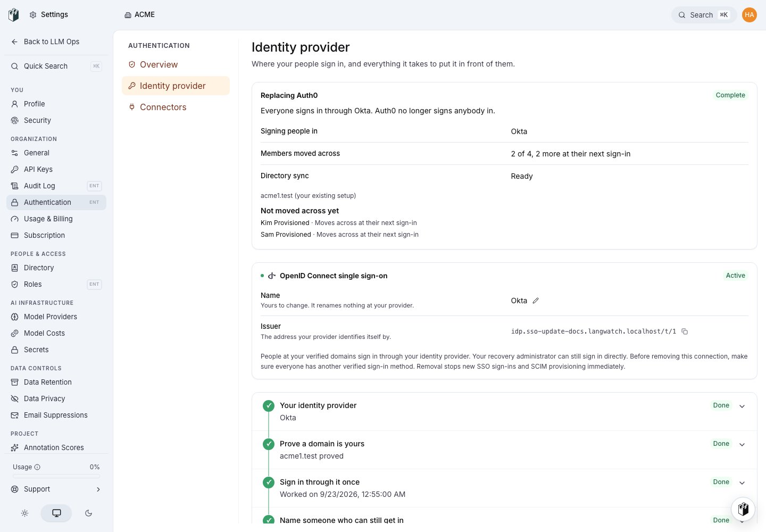
Task: Open the floating LangWatch assistant button
Action: [743, 509]
